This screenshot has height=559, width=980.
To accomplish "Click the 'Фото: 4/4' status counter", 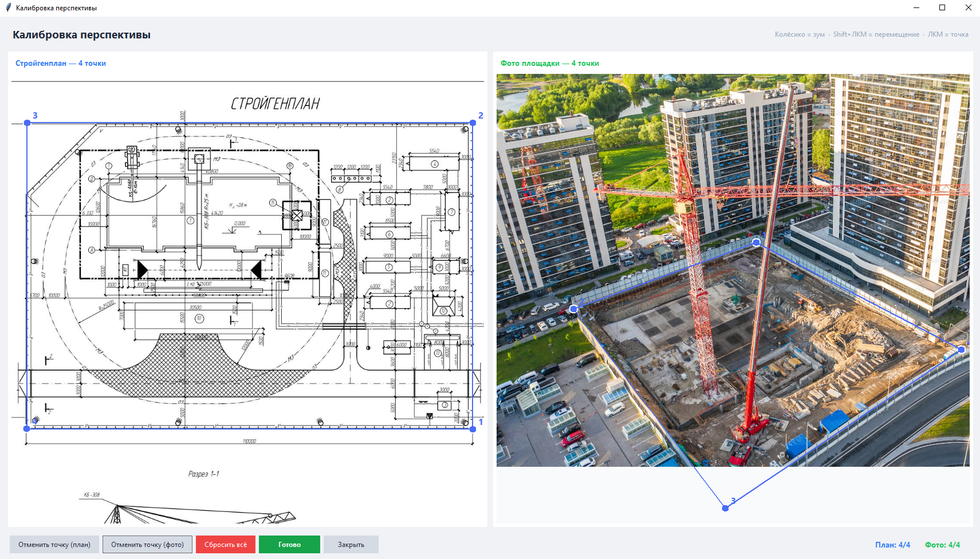I will pos(942,545).
